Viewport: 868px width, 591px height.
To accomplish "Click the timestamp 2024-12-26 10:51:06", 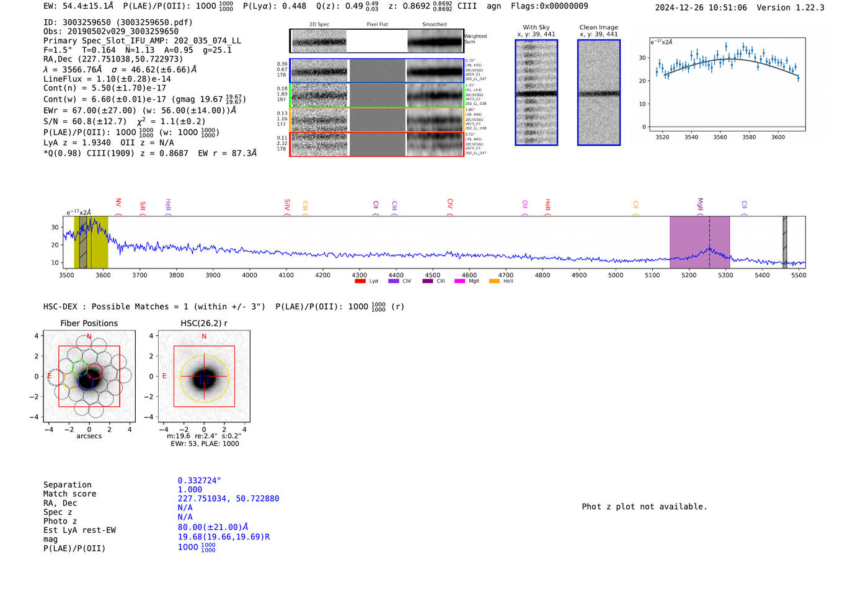I will (x=701, y=7).
